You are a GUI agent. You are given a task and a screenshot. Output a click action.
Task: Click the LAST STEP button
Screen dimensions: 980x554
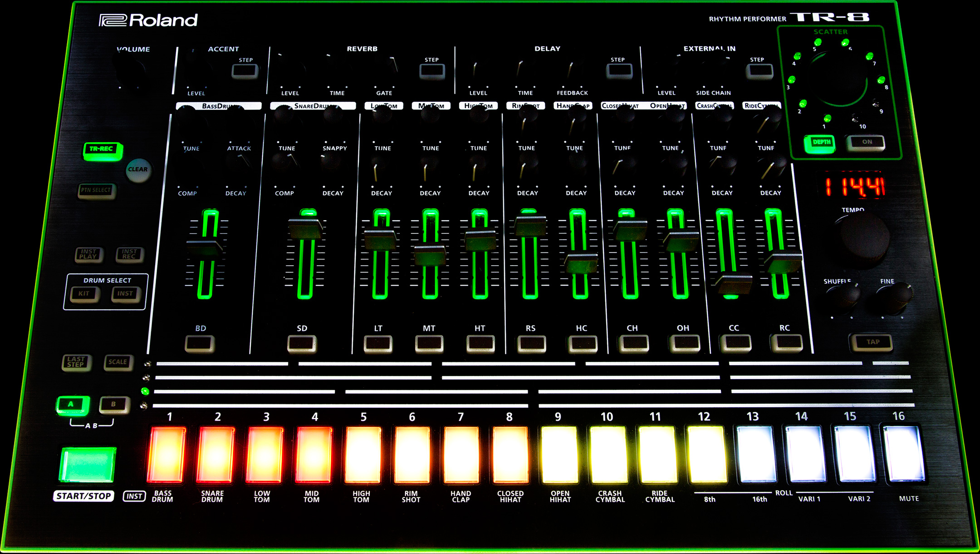click(x=76, y=362)
